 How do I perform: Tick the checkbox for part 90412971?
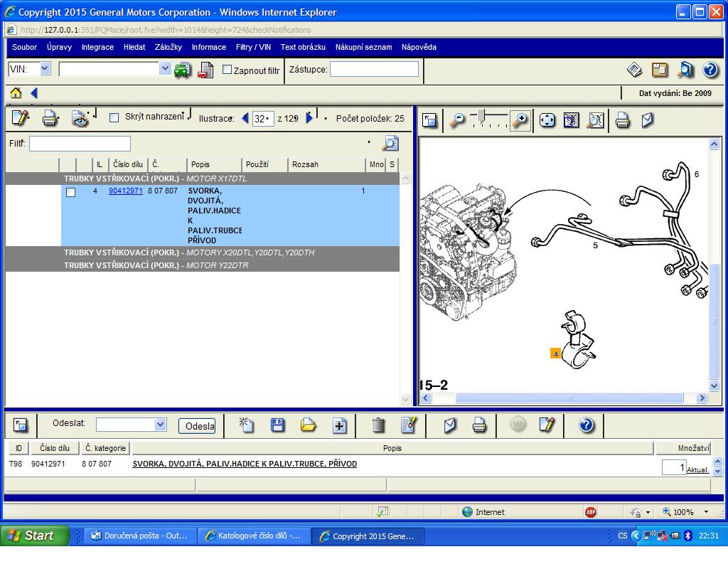70,192
